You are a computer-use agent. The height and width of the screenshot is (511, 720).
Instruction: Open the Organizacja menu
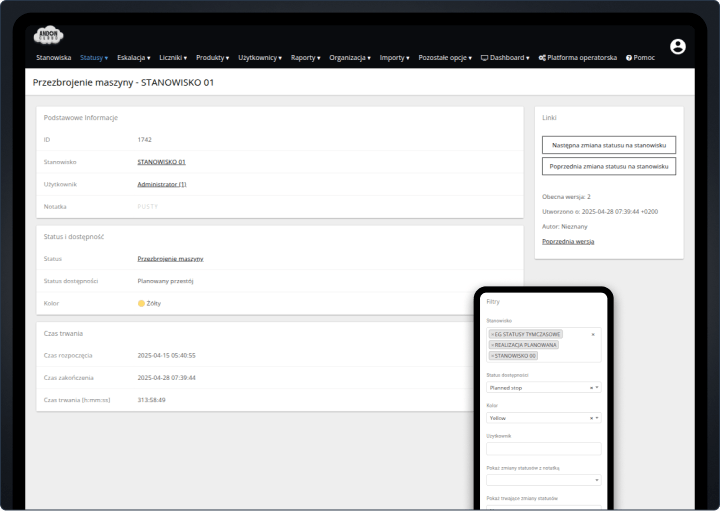pos(350,58)
